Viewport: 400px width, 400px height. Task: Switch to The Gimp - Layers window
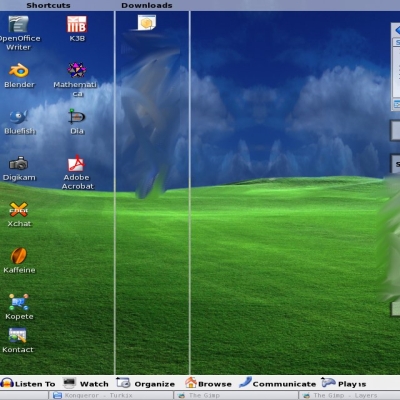[x=349, y=395]
